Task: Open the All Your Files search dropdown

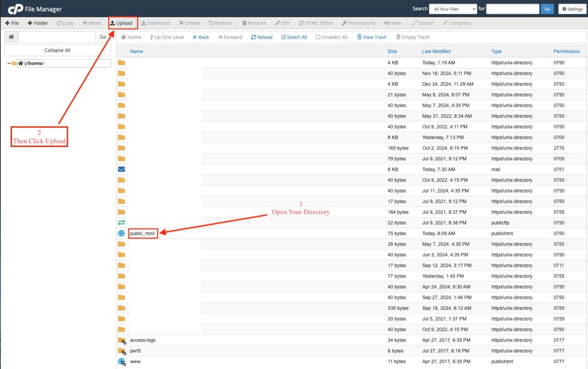Action: (453, 9)
